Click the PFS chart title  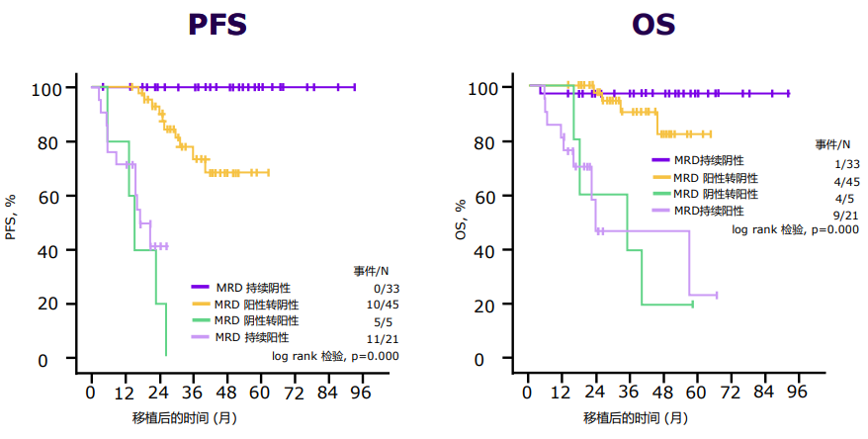point(217,24)
